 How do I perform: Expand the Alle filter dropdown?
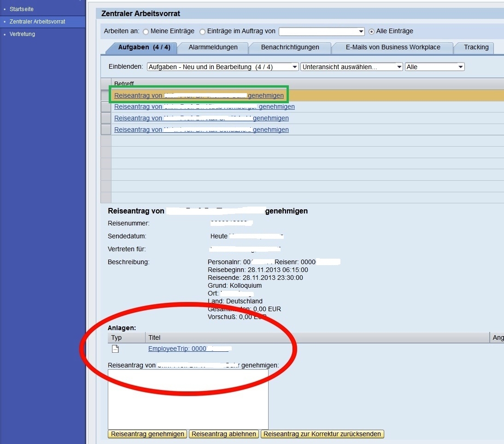coord(460,67)
